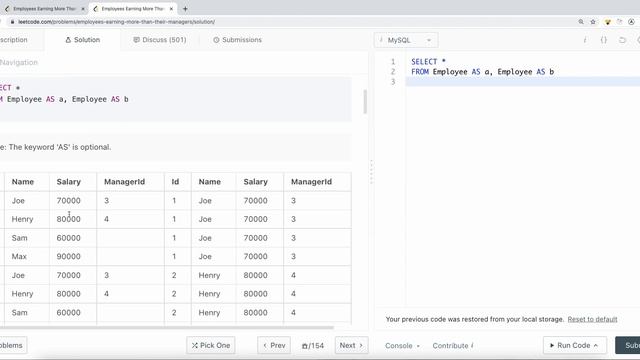Open the Problems list button

13,345
